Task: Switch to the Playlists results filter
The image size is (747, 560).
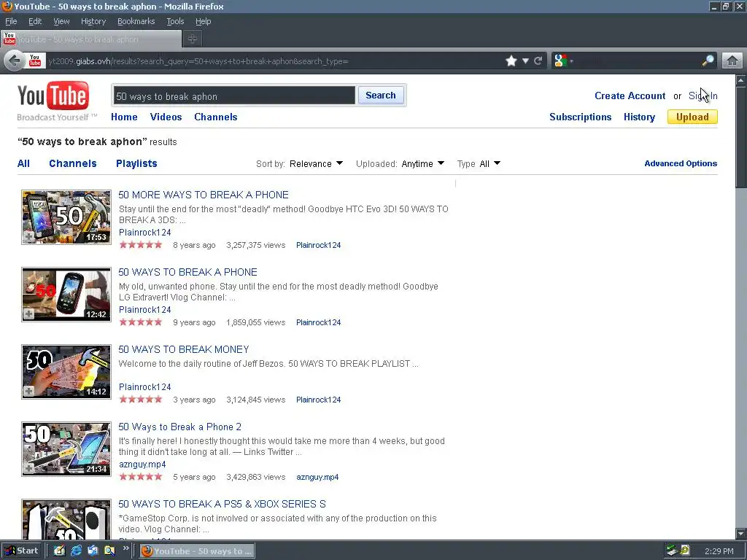Action: [x=136, y=163]
